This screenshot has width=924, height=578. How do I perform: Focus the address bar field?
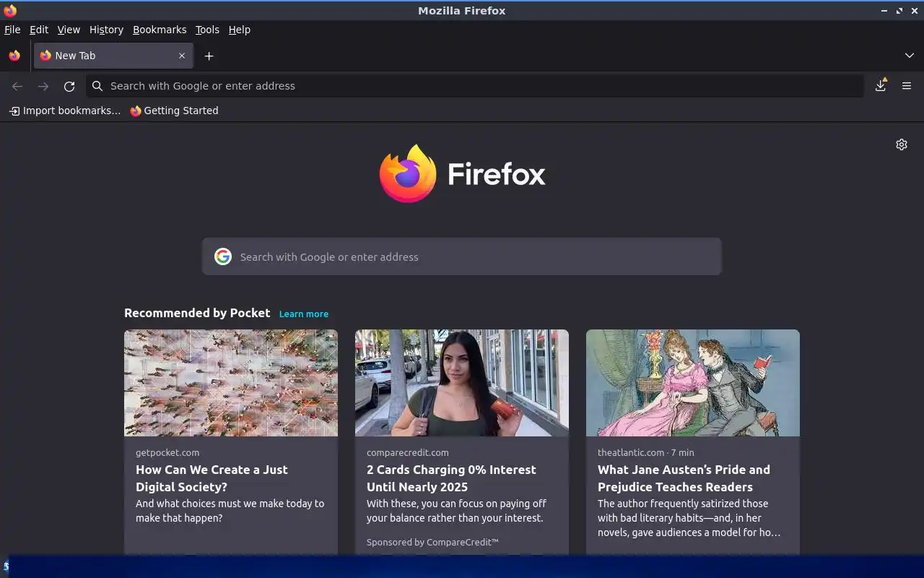pyautogui.click(x=475, y=86)
